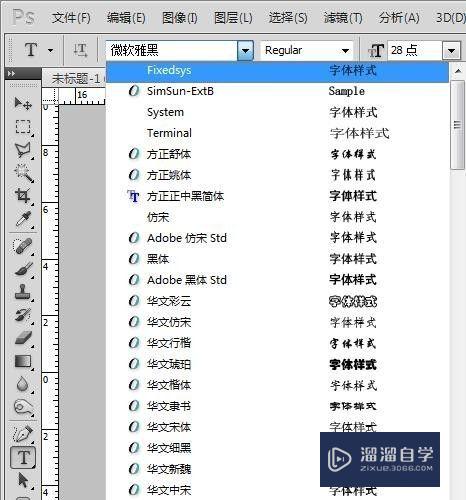Choose the 华文楷体 font
This screenshot has width=466, height=500.
click(277, 385)
